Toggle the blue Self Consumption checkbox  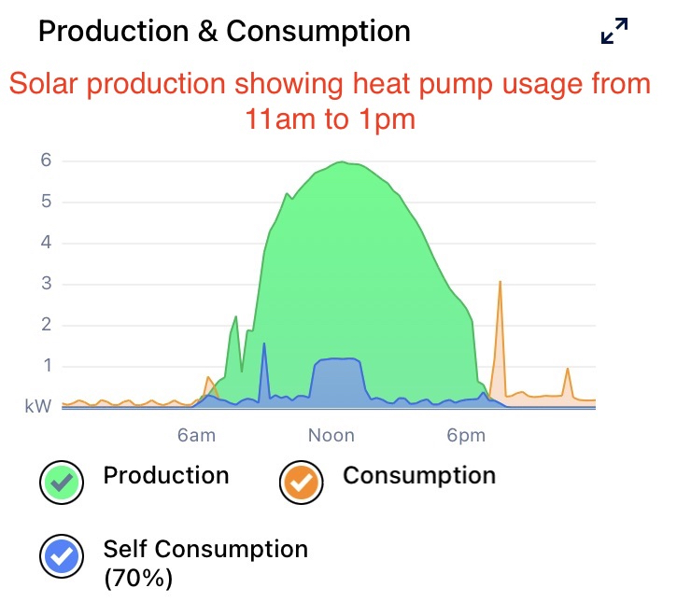pos(62,556)
